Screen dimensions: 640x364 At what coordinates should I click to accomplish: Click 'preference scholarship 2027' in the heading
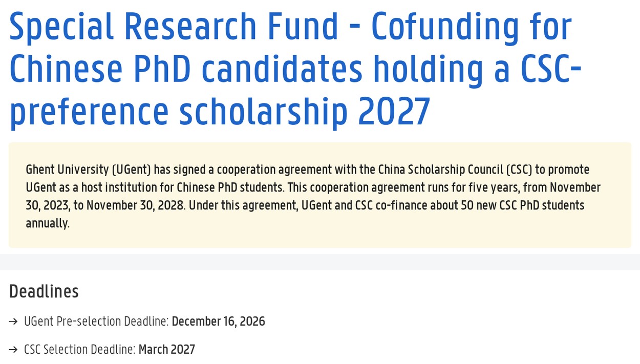220,113
